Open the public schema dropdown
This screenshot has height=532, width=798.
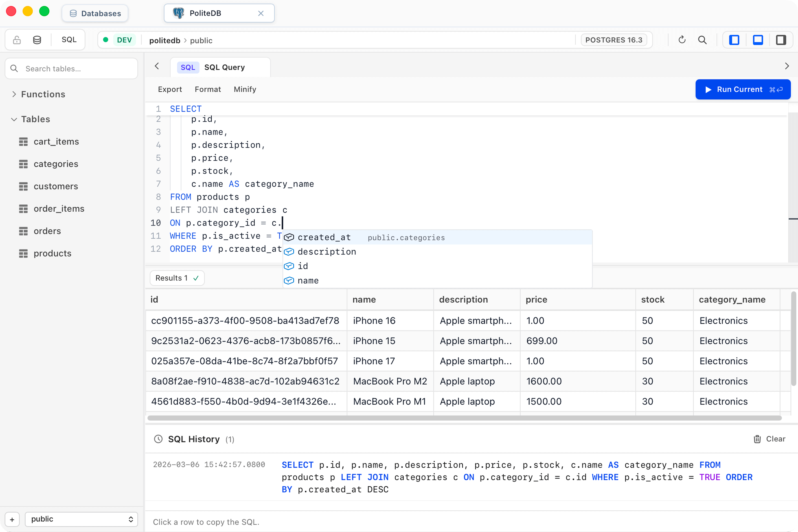(x=81, y=519)
